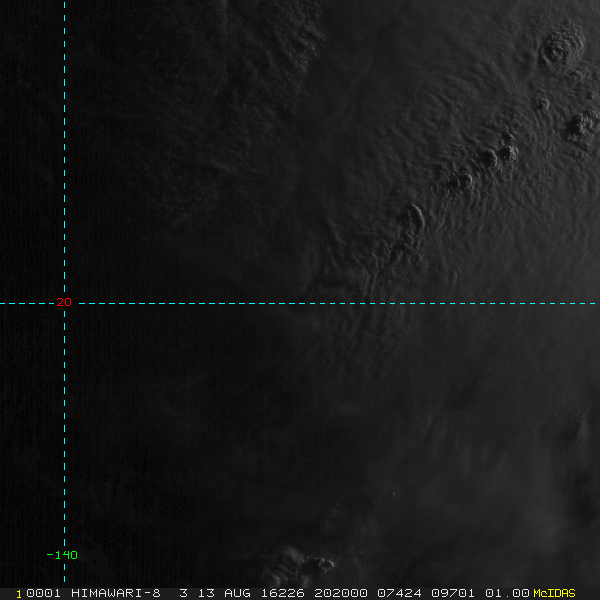600x600 pixels.
Task: Select the yellow McIDAS text in footer
Action: tap(554, 593)
